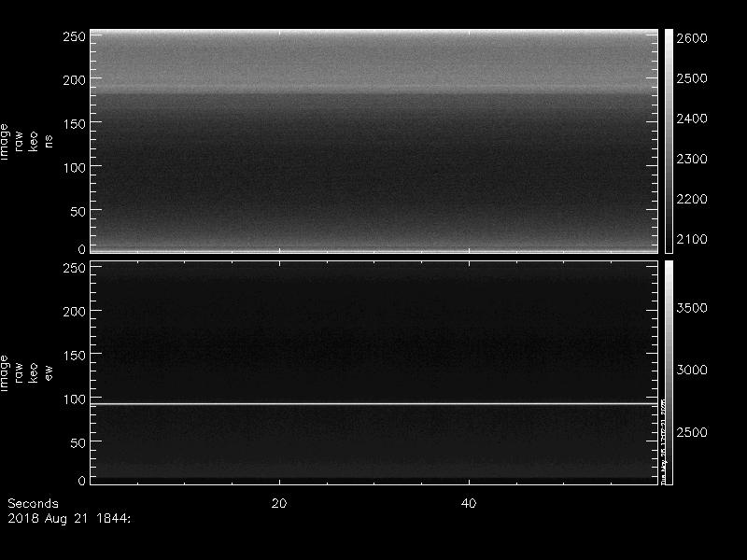Click the '2500' value on the top color bar
Image resolution: width=747 pixels, height=560 pixels.
click(692, 78)
